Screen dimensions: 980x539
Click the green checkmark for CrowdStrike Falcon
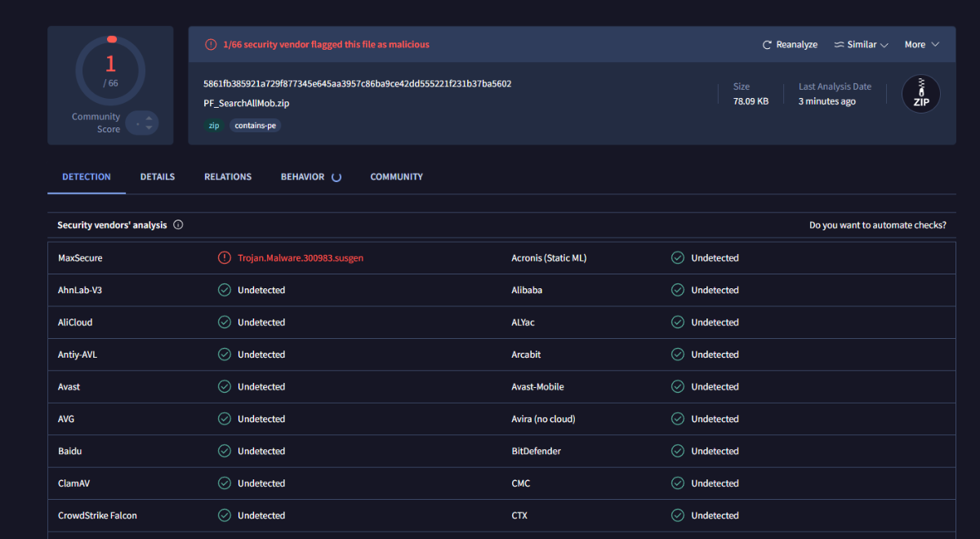coord(224,515)
